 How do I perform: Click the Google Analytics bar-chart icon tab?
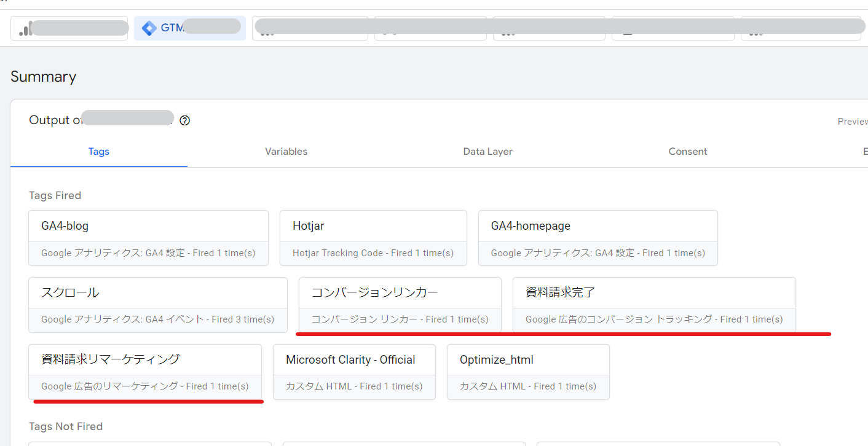click(x=25, y=29)
